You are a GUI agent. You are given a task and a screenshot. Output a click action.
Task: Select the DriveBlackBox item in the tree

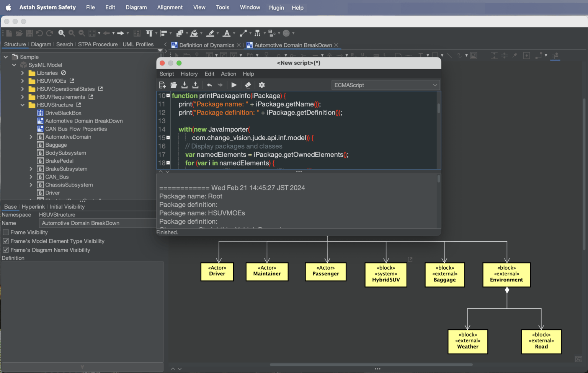64,113
